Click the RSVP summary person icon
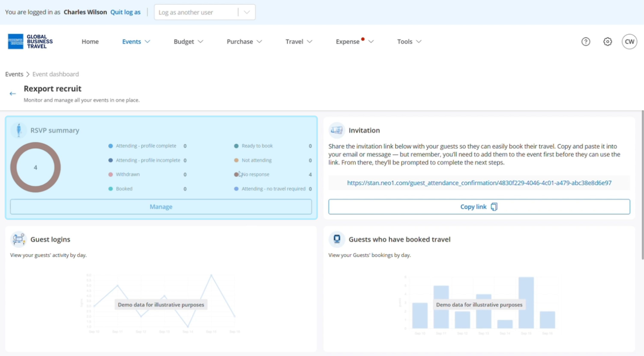The image size is (644, 356). (x=19, y=130)
